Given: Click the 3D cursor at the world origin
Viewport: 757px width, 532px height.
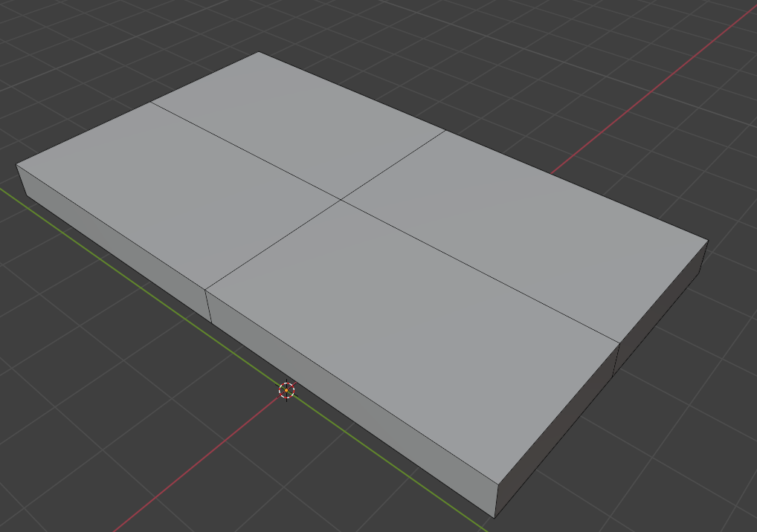Looking at the screenshot, I should pyautogui.click(x=287, y=390).
